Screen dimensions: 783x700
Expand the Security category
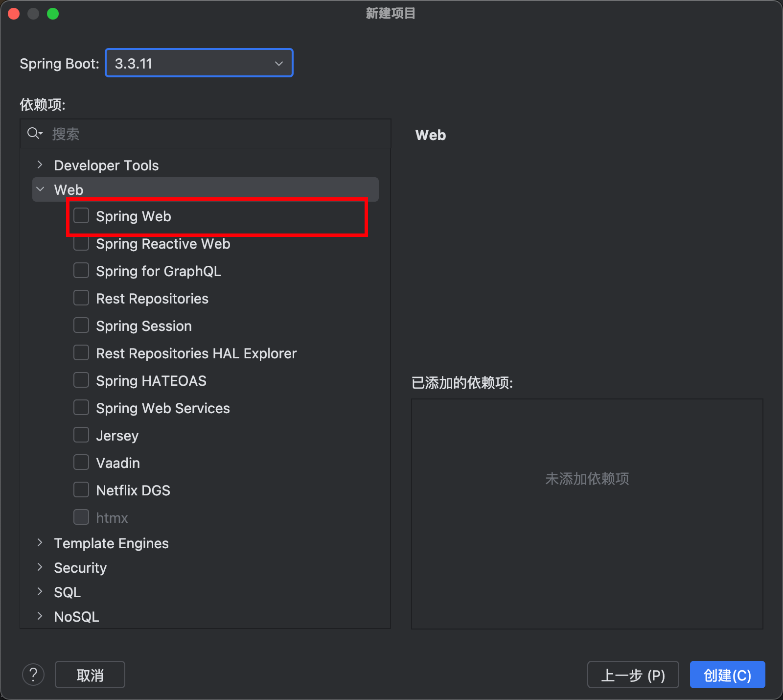click(40, 567)
